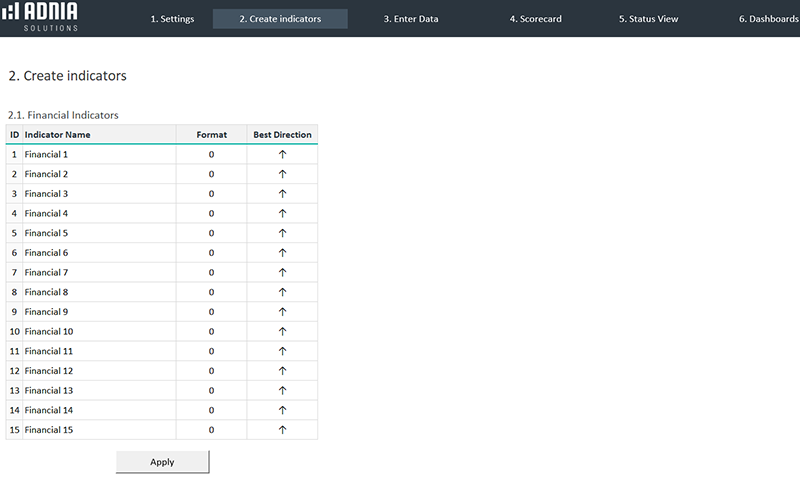This screenshot has height=483, width=800.
Task: Switch to the 3. Enter Data tab
Action: (410, 19)
